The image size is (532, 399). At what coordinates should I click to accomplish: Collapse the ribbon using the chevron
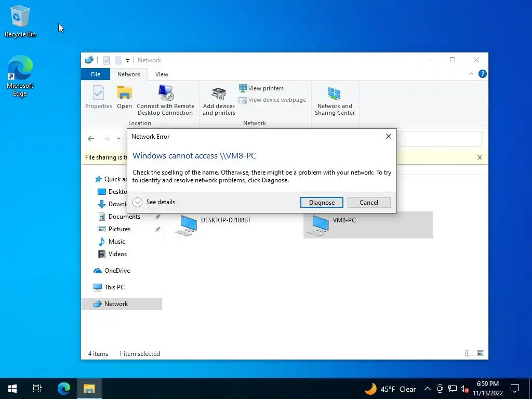point(471,74)
